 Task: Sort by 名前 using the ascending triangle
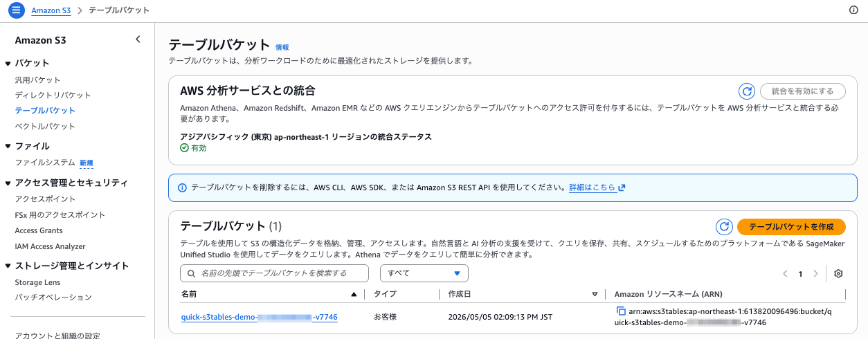[354, 294]
